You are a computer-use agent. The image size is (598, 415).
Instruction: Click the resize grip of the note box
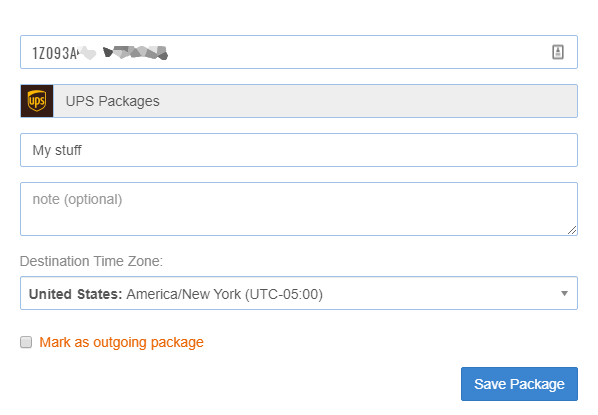(x=572, y=230)
